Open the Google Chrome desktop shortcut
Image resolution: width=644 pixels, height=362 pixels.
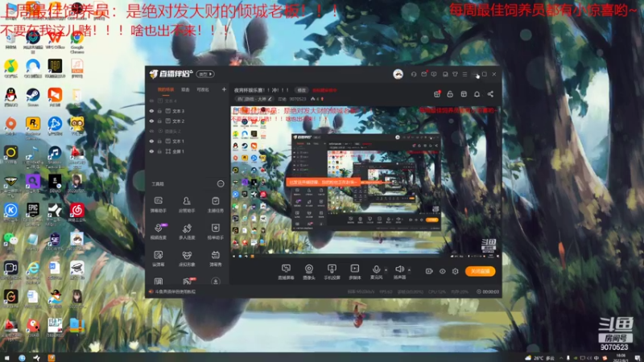(76, 43)
